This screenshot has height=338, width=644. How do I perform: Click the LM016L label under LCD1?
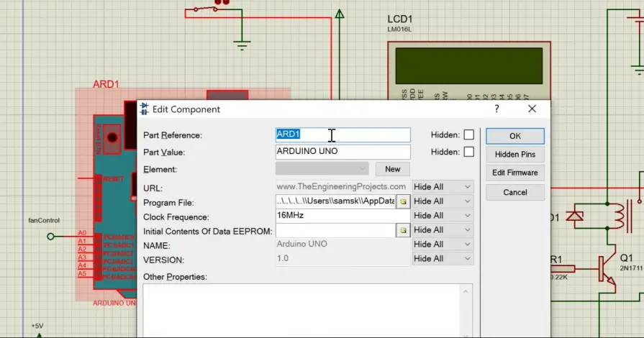pyautogui.click(x=399, y=29)
